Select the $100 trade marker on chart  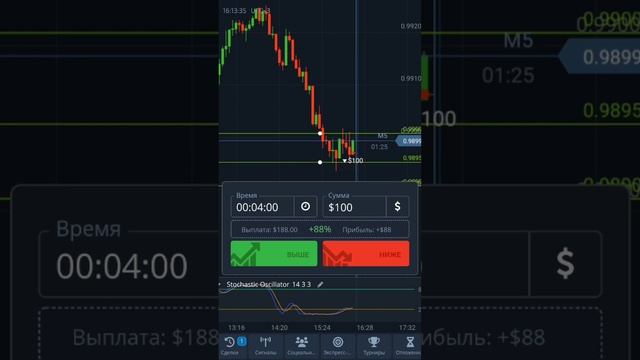point(353,160)
